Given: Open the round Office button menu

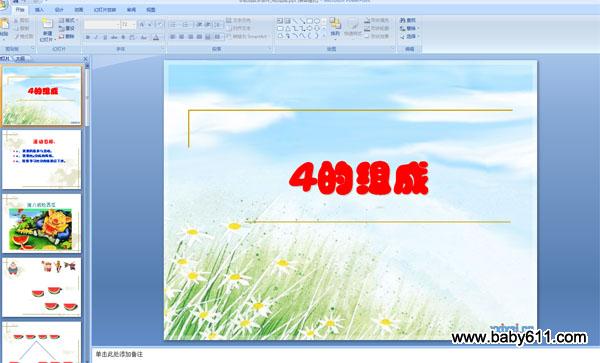Looking at the screenshot, I should click(x=3, y=5).
